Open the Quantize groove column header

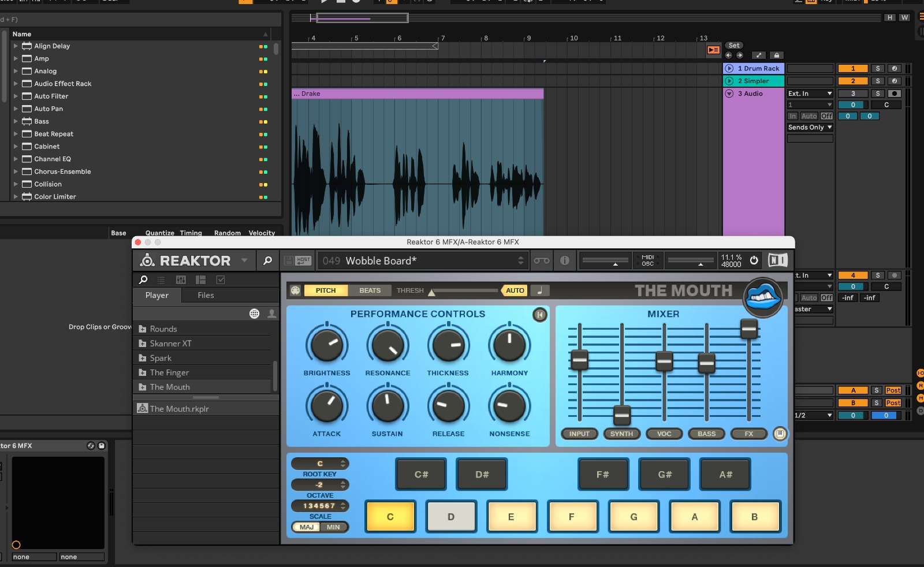click(160, 233)
